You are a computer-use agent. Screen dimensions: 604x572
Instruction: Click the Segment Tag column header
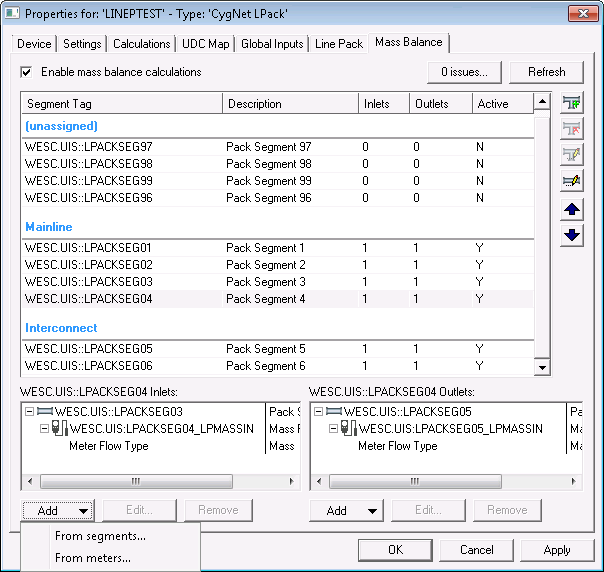tap(122, 104)
